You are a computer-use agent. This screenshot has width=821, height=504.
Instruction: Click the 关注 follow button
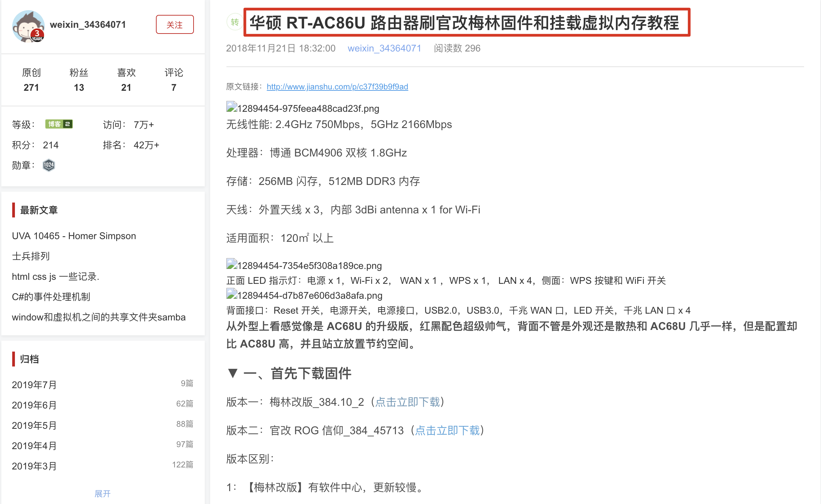pyautogui.click(x=175, y=25)
